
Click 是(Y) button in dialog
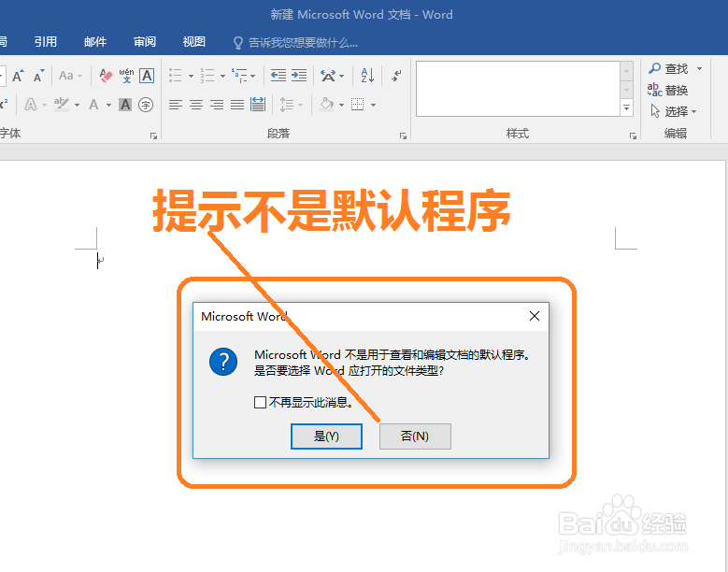[x=326, y=436]
